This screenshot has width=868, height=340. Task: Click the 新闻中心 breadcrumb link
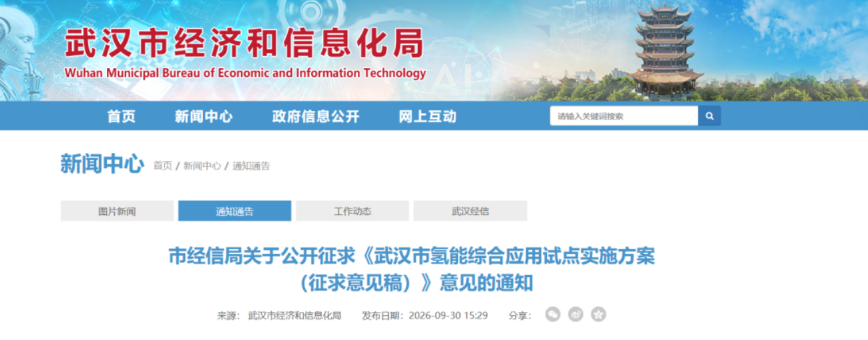click(x=202, y=166)
